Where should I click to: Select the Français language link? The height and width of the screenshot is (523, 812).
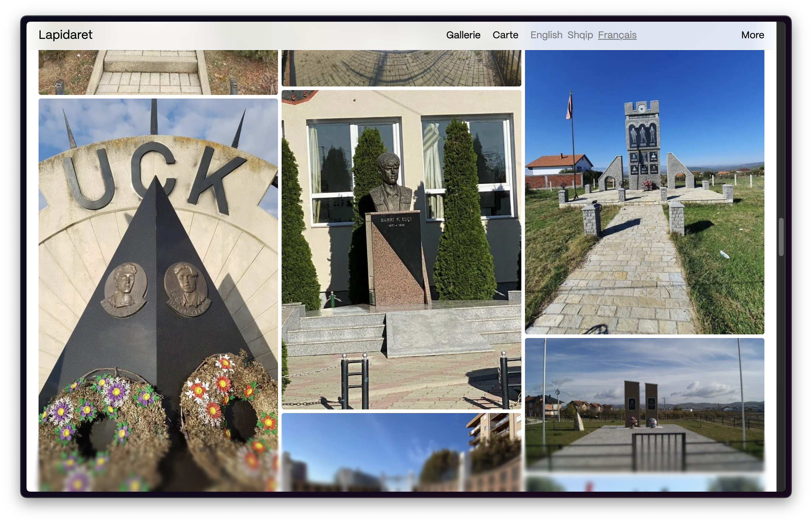pos(617,35)
